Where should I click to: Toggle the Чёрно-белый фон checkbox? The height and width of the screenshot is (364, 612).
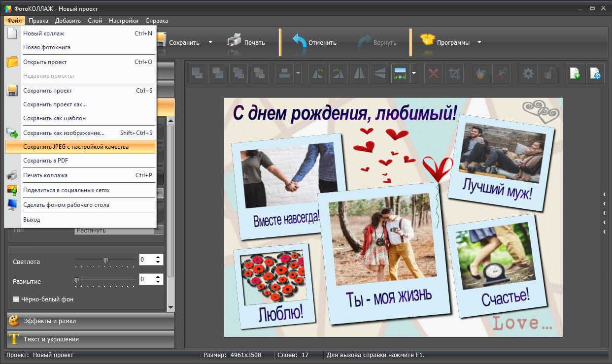tap(16, 299)
